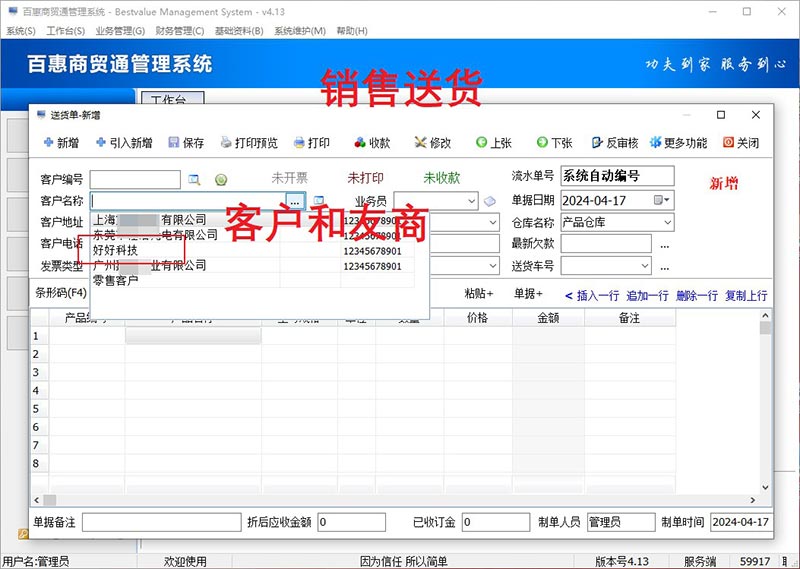
Task: Click the ellipsis next to 送货车号
Action: point(665,267)
